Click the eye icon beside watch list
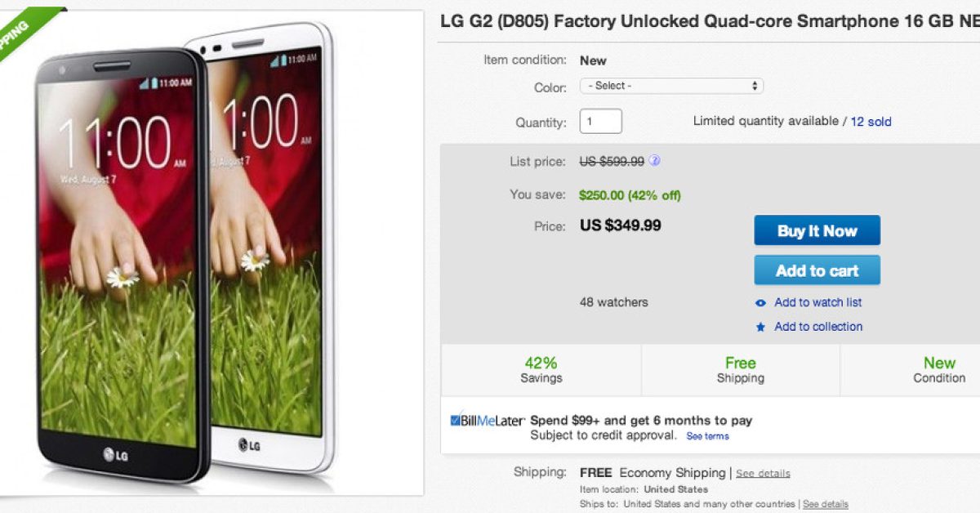This screenshot has height=513, width=980. click(760, 303)
